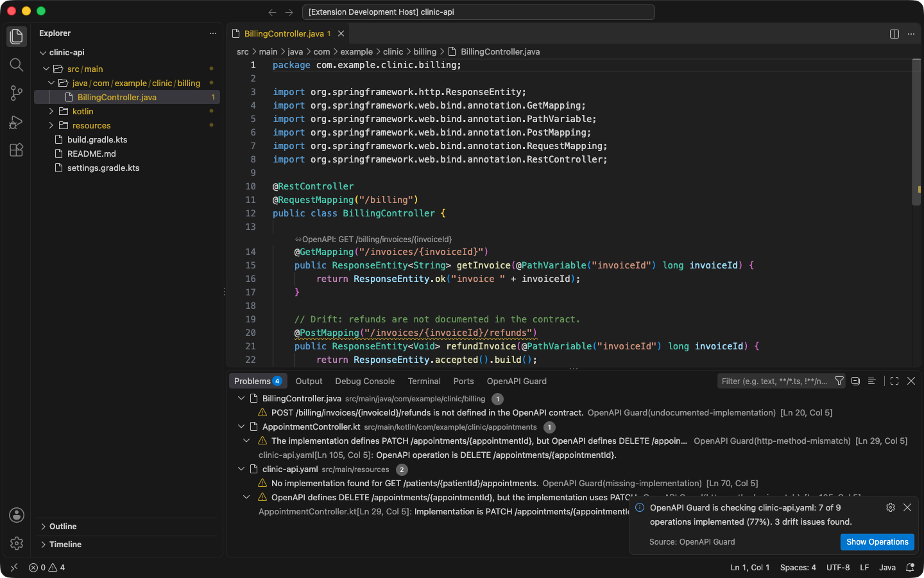Click the remote window status bar icon
This screenshot has width=924, height=578.
[14, 568]
